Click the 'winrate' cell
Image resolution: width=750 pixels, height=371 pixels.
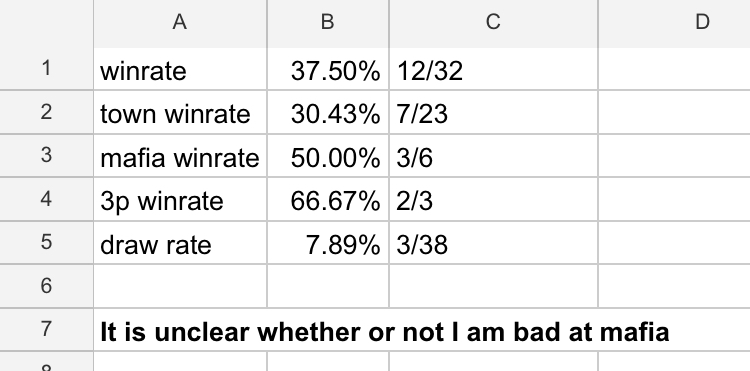(180, 69)
